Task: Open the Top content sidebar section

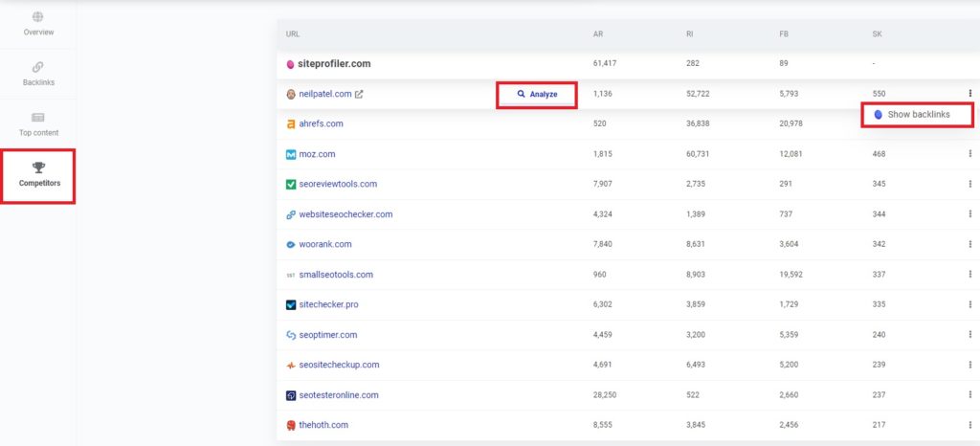Action: [x=38, y=123]
